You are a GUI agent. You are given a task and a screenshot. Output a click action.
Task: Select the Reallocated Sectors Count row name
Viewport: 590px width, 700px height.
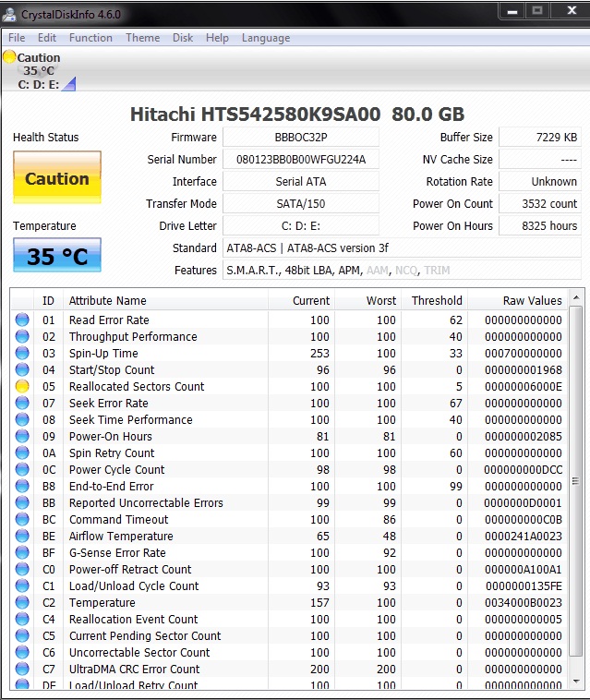coord(137,386)
